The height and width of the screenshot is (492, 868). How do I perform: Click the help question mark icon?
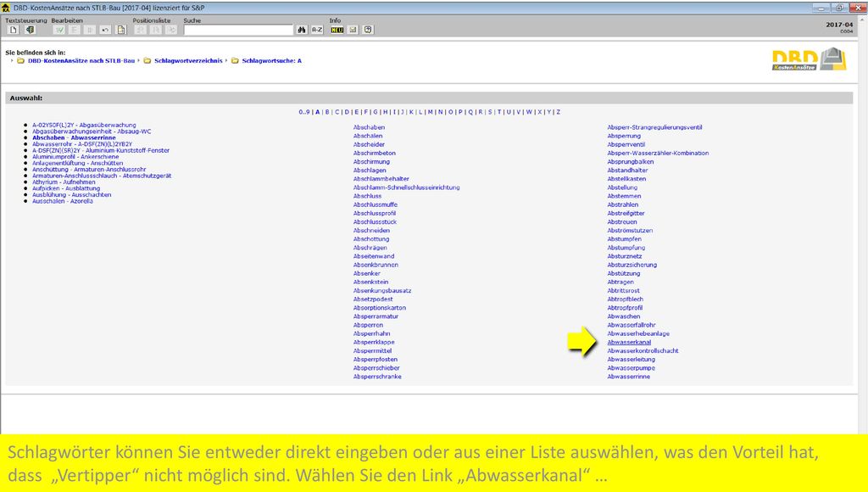click(368, 30)
